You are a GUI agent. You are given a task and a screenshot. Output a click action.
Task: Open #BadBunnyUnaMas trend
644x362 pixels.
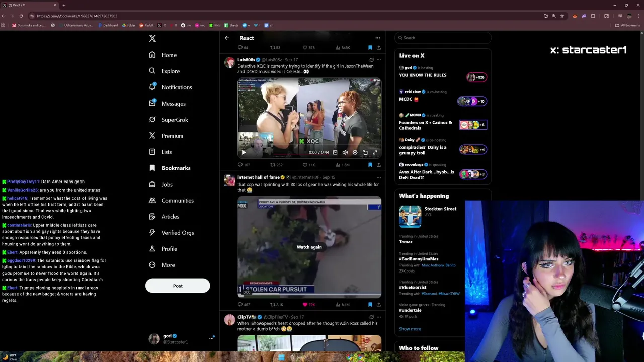coord(419,259)
